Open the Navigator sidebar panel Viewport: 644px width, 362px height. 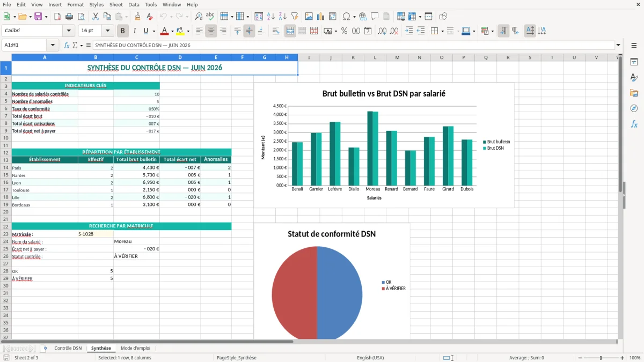click(634, 108)
